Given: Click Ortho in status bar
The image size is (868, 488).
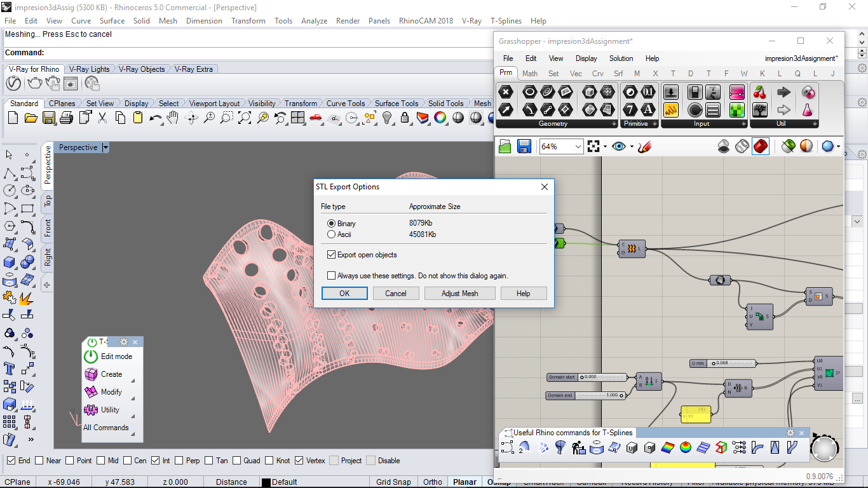Looking at the screenshot, I should (x=433, y=482).
